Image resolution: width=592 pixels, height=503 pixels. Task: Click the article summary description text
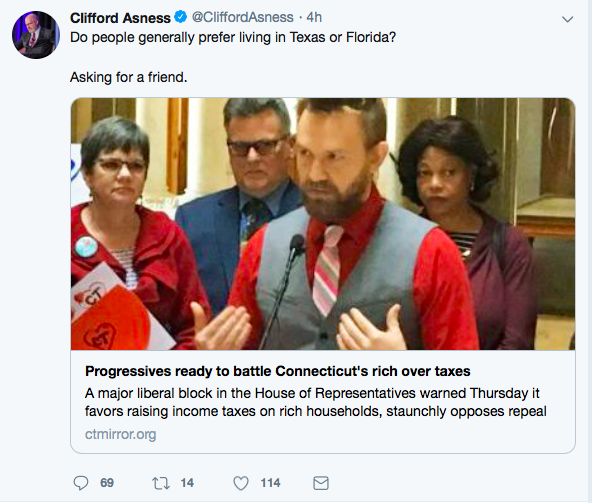[x=316, y=402]
